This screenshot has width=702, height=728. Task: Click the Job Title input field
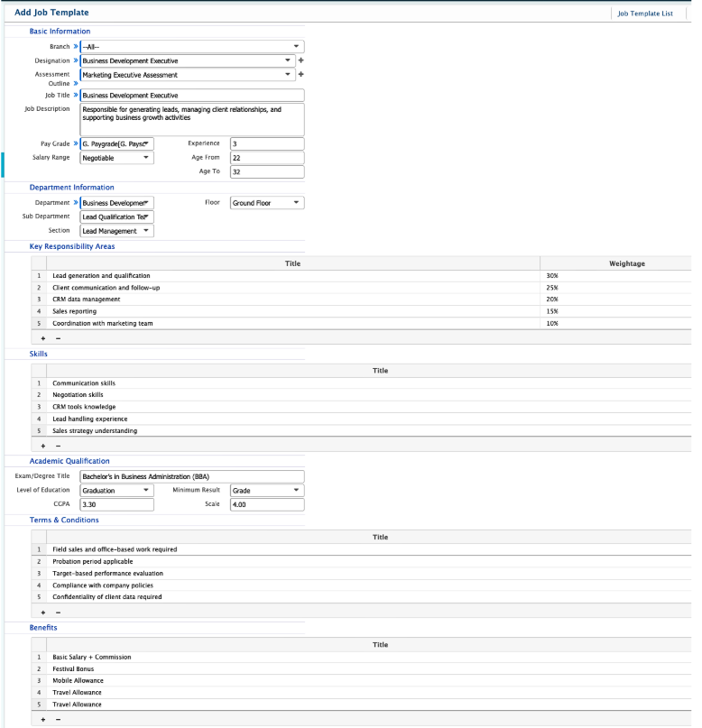pyautogui.click(x=191, y=95)
